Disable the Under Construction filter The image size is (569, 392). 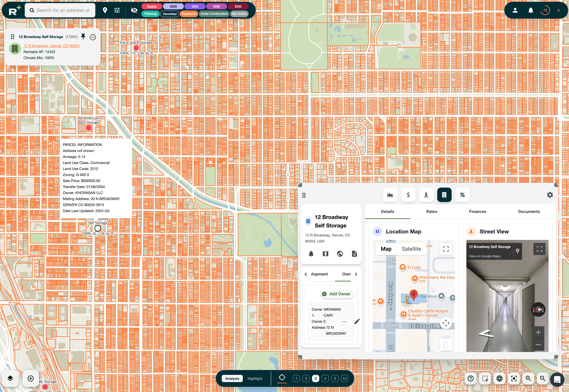pos(214,14)
